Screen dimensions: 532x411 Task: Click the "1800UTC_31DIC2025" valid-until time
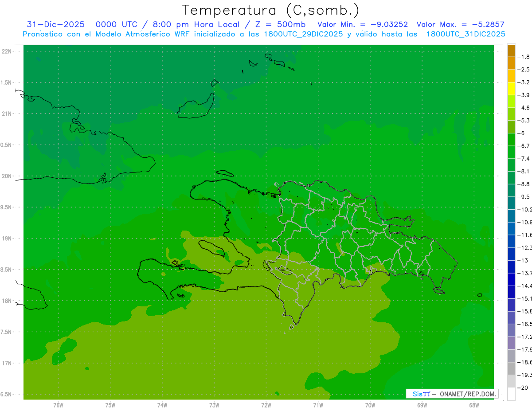click(465, 34)
